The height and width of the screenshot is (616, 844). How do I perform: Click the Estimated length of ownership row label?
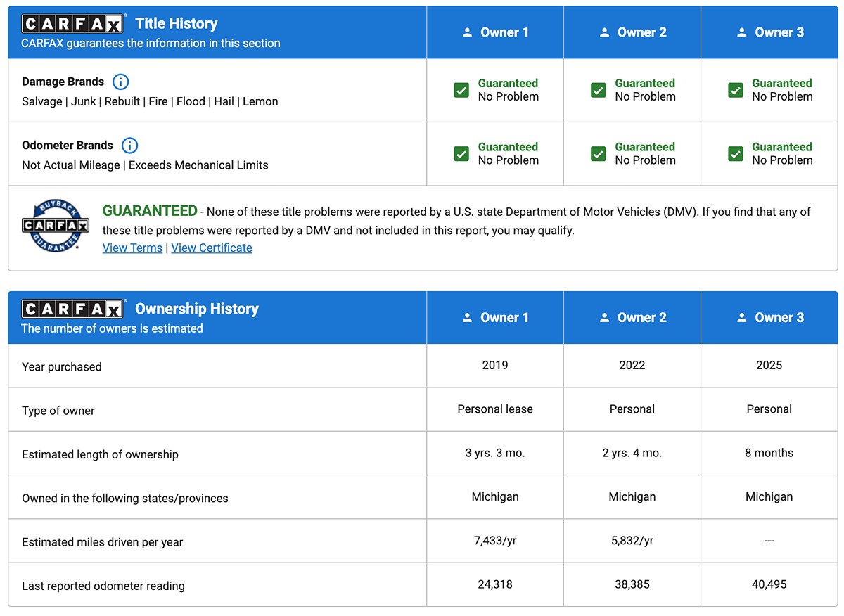coord(100,454)
